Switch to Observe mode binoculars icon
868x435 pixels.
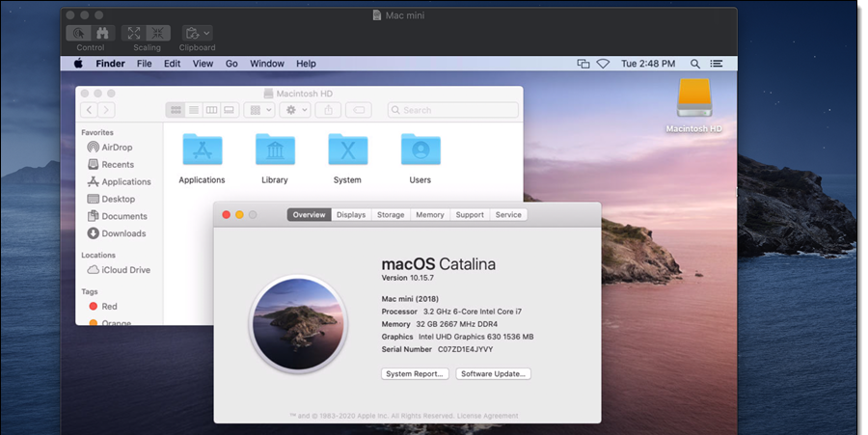102,33
